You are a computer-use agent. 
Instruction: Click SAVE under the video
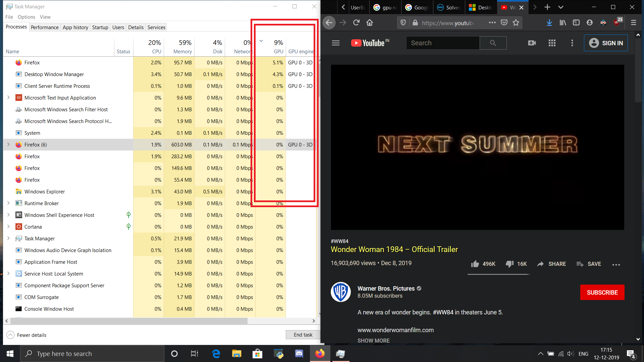tap(589, 264)
